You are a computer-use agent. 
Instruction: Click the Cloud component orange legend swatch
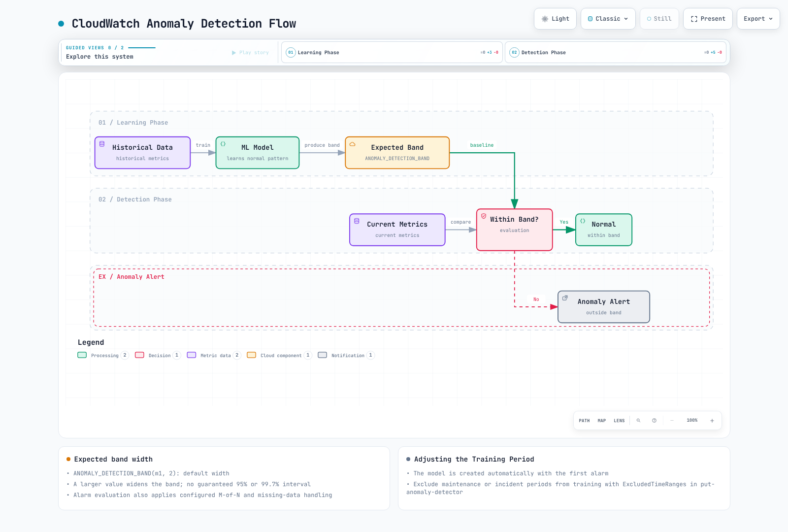tap(252, 355)
